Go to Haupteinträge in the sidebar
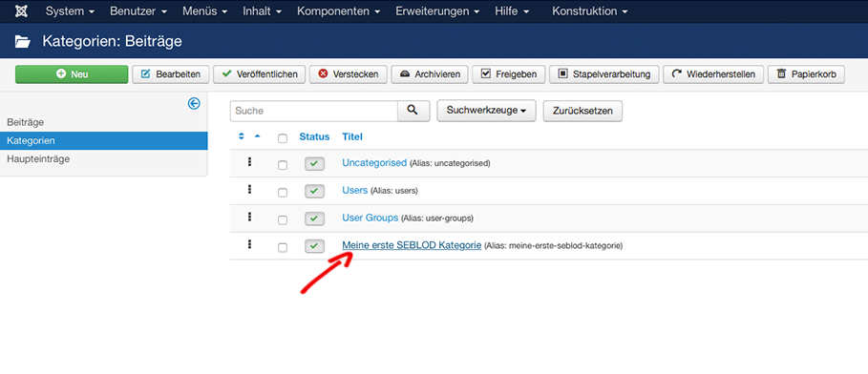Viewport: 868px width, 374px height. pos(38,158)
